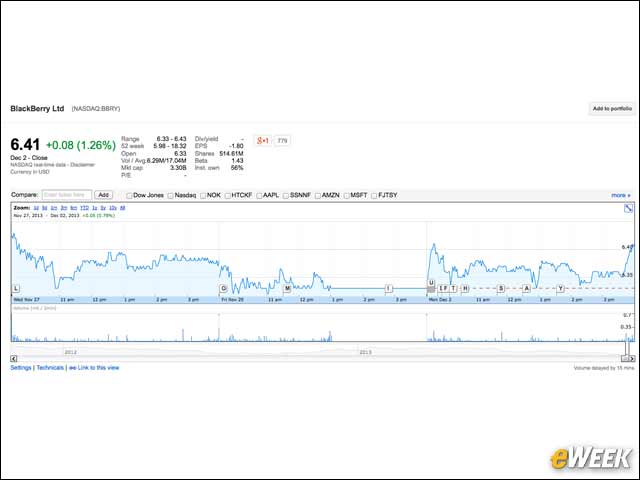Open the Disclaimer link under the price
Viewport: 640px width, 480px height.
pos(82,165)
